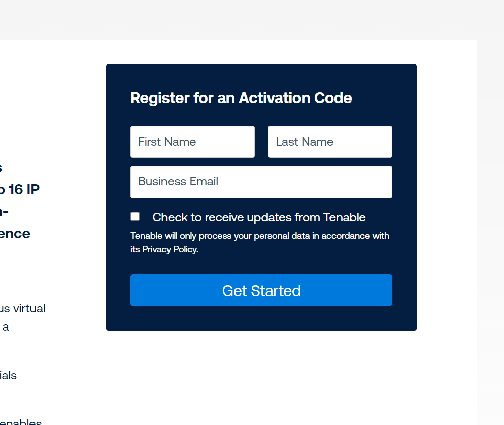Click the 'Activation Code' words in the title

pyautogui.click(x=295, y=98)
